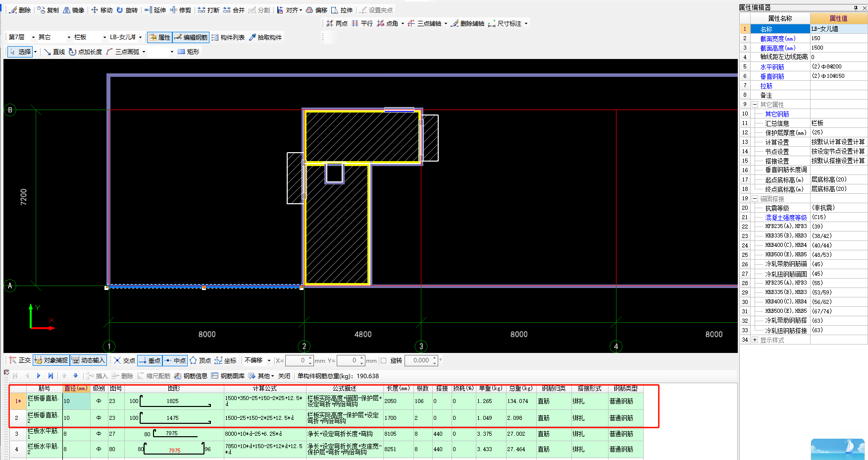
Task: Click the X offset input field
Action: pos(299,360)
